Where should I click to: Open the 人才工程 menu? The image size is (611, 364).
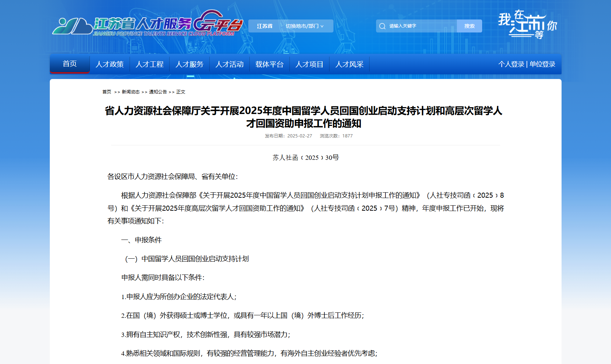point(150,64)
